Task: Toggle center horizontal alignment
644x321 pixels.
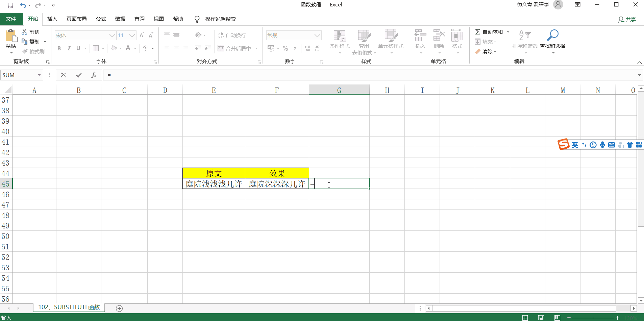Action: click(176, 48)
